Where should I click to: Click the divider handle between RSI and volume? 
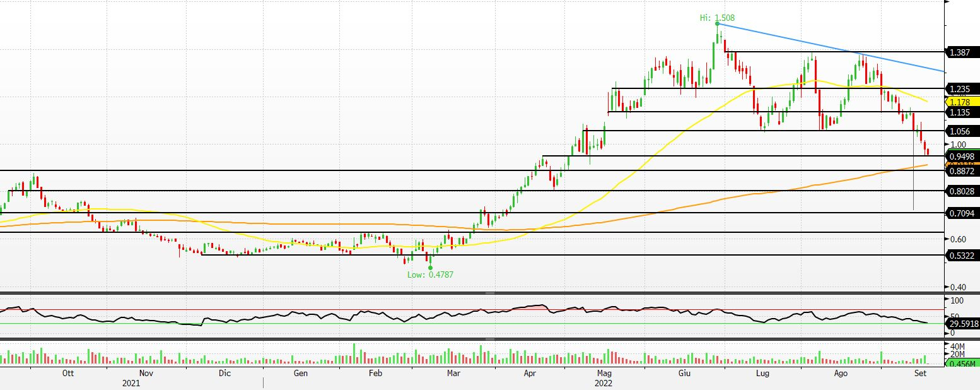490,339
